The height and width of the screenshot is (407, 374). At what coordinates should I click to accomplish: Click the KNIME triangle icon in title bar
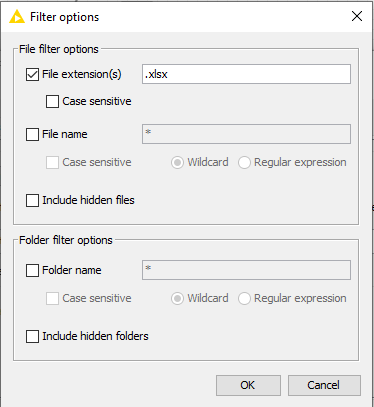tap(17, 17)
